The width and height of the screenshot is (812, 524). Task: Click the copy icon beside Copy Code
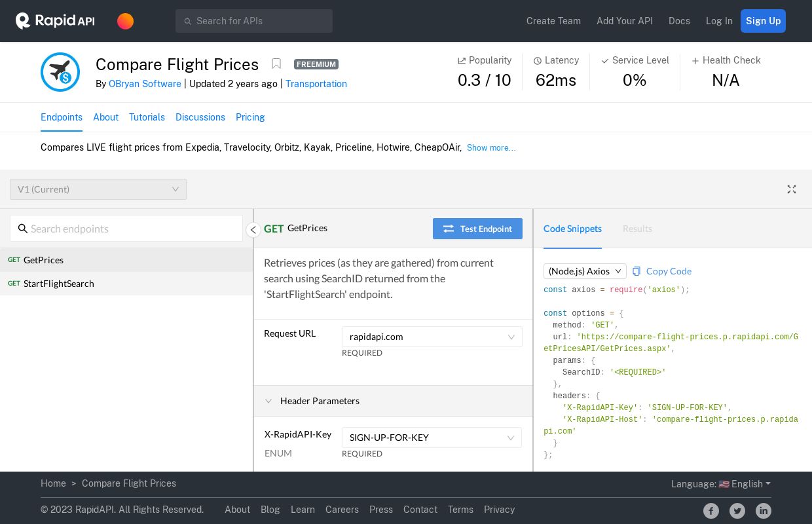637,271
